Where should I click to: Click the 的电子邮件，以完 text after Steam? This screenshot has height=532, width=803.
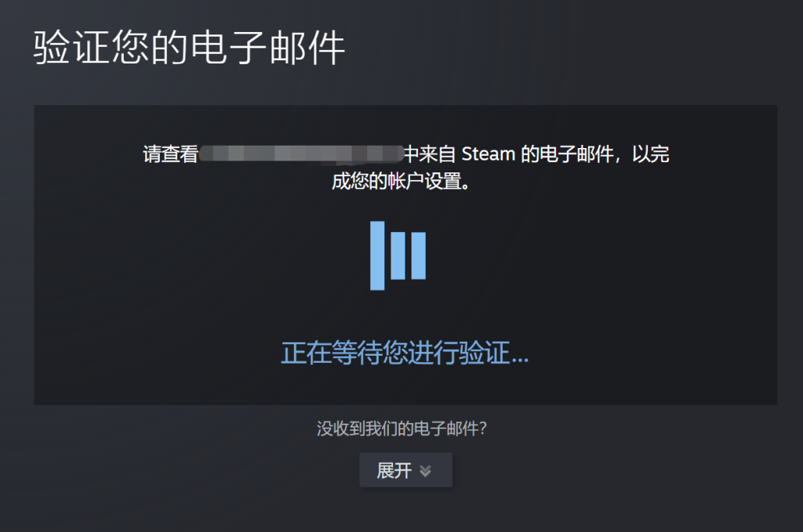(x=595, y=154)
